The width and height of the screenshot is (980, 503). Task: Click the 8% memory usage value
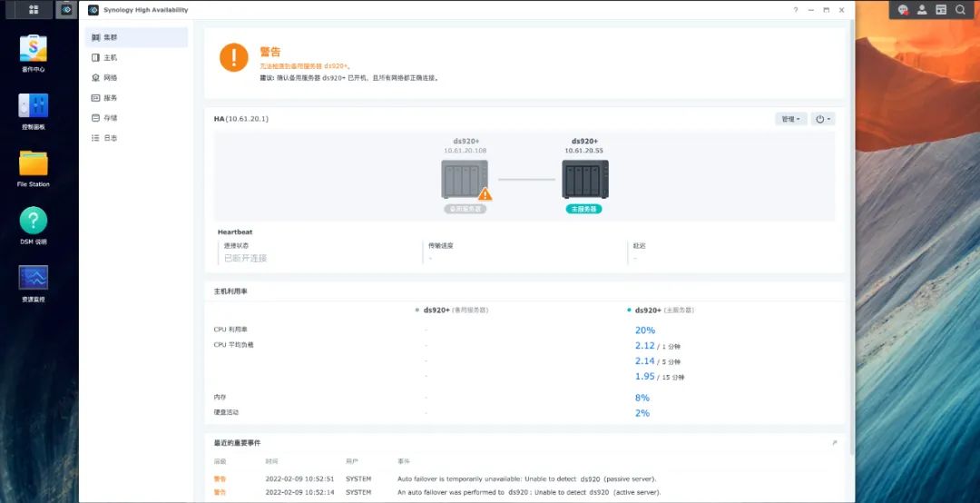(642, 398)
